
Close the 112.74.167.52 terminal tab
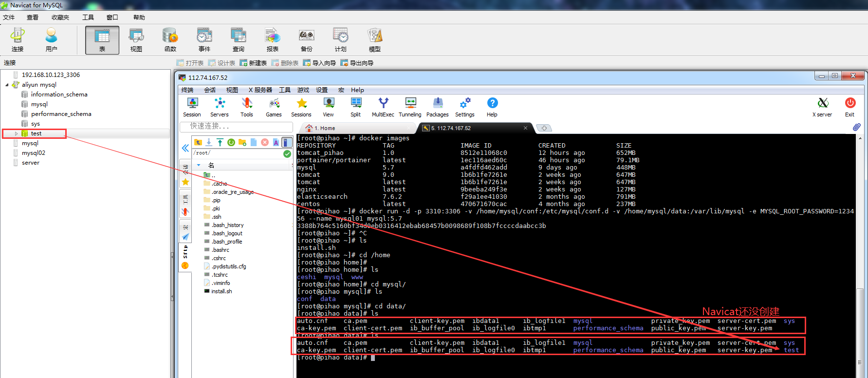(525, 128)
